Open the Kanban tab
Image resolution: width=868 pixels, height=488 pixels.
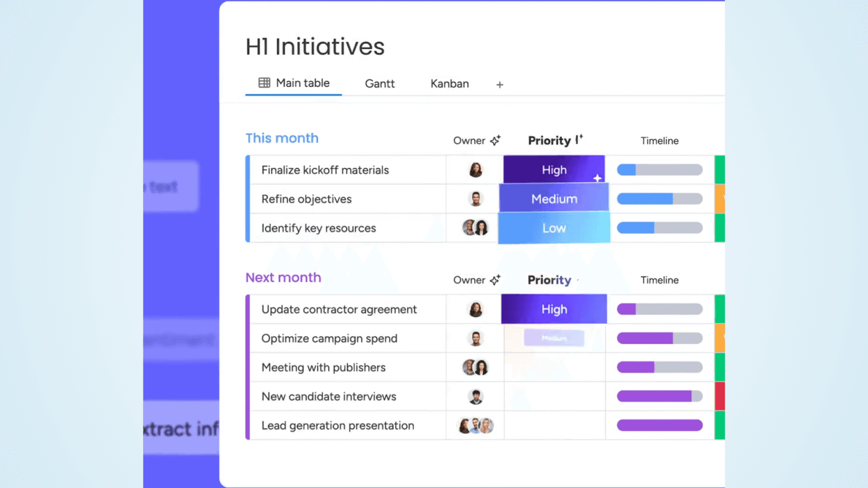[x=450, y=84]
